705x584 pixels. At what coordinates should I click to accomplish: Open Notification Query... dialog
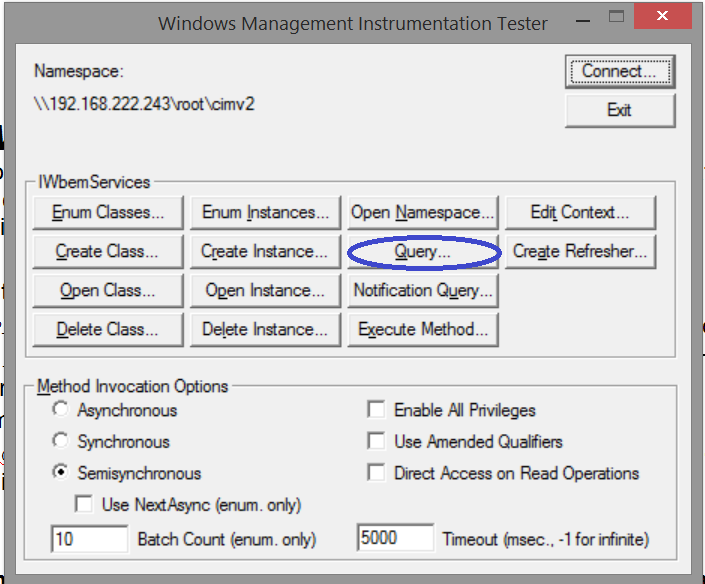[x=423, y=290]
